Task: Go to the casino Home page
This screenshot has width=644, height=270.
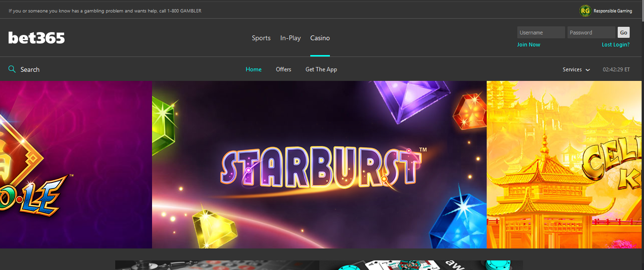Action: coord(253,69)
